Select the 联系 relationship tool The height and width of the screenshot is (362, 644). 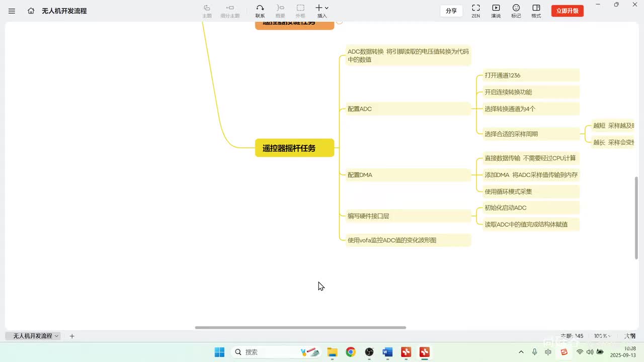point(260,11)
